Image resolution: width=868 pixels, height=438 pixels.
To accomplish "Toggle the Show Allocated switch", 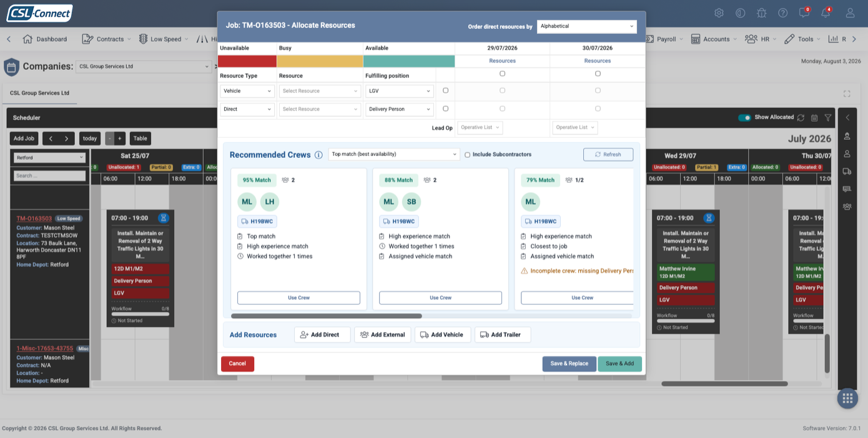I will [x=744, y=117].
